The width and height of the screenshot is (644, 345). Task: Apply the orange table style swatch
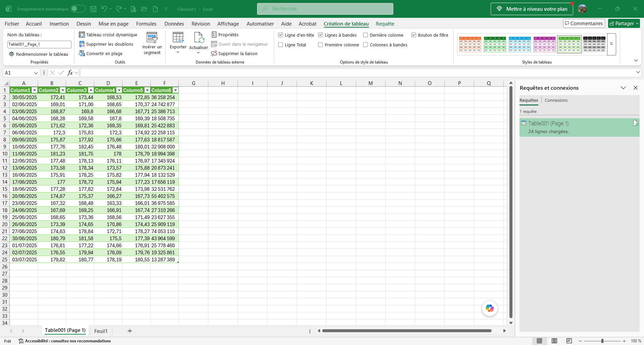click(x=470, y=44)
